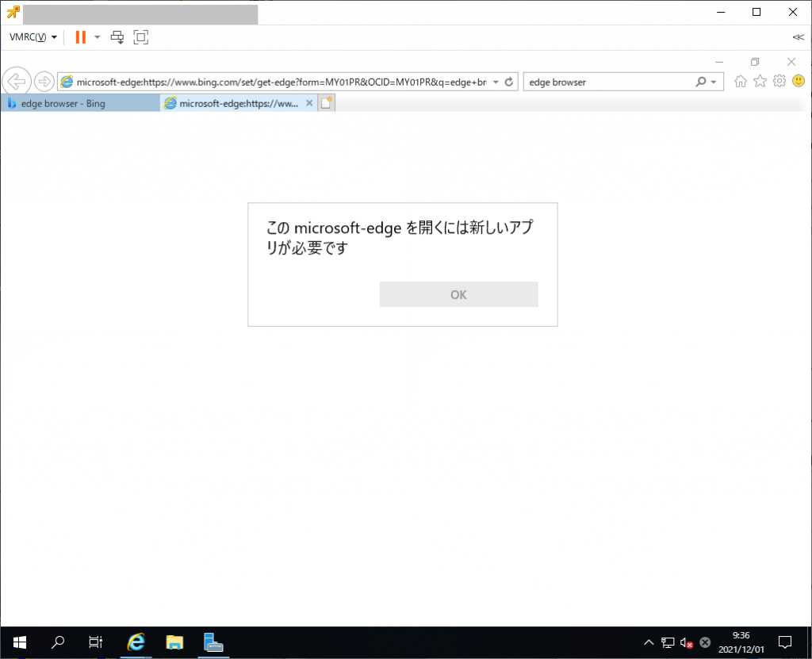Click the dialog message about microsoft-edge
This screenshot has height=659, width=812.
400,237
